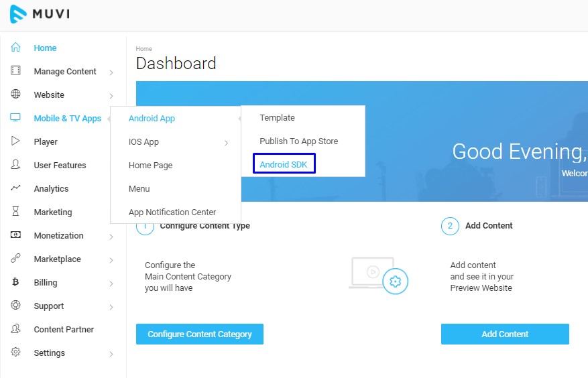Open Content Partner in sidebar
588x378 pixels.
[64, 329]
